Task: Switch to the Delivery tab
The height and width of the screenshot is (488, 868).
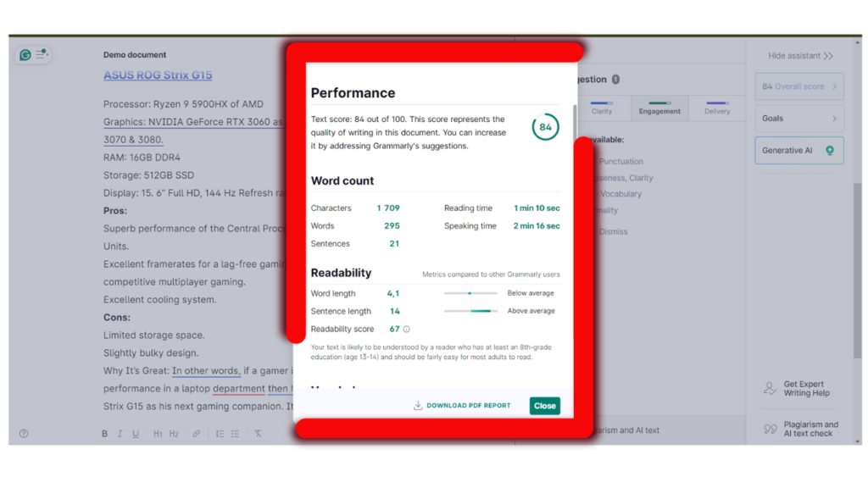Action: 717,108
